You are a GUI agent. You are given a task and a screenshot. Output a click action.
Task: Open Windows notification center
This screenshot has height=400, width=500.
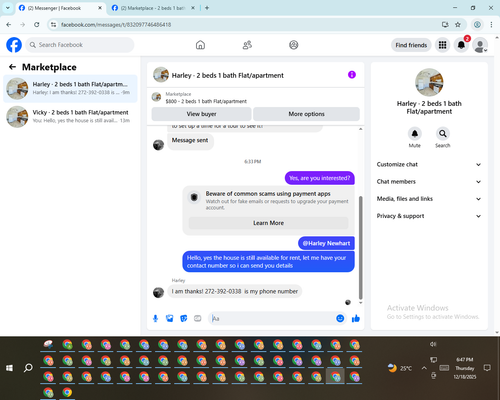pos(487,368)
